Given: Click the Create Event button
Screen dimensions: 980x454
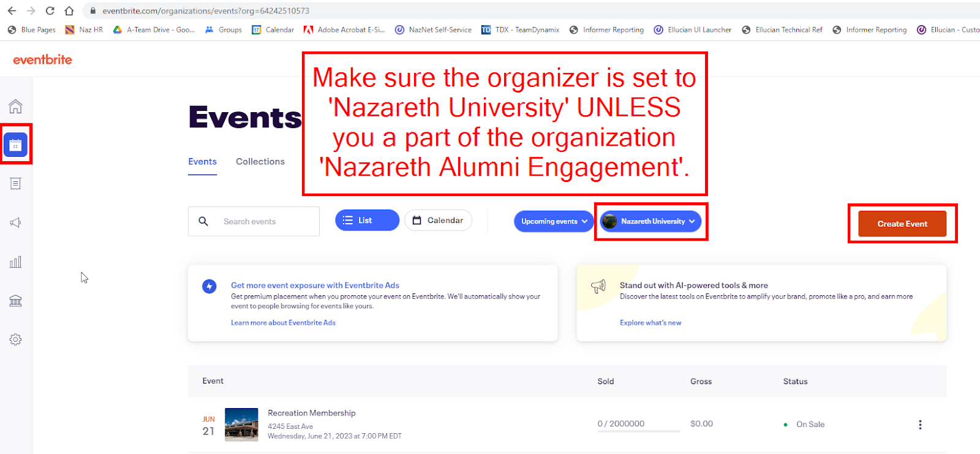Looking at the screenshot, I should pos(902,224).
